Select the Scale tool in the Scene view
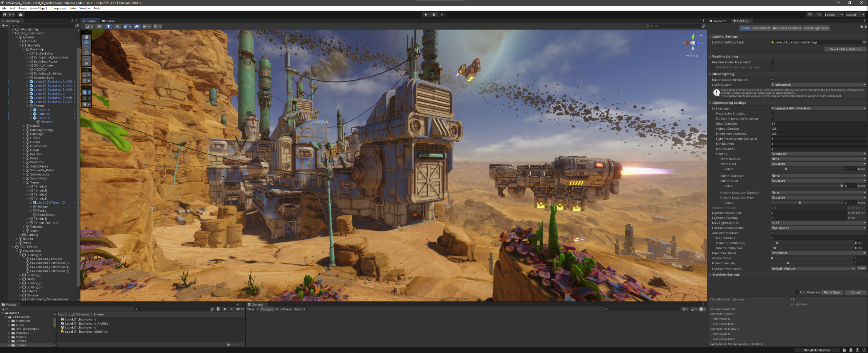868x353 pixels. click(86, 53)
